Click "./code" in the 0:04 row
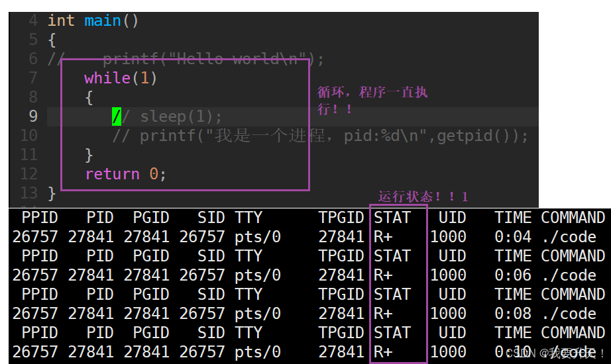Image resolution: width=611 pixels, height=364 pixels. click(569, 237)
